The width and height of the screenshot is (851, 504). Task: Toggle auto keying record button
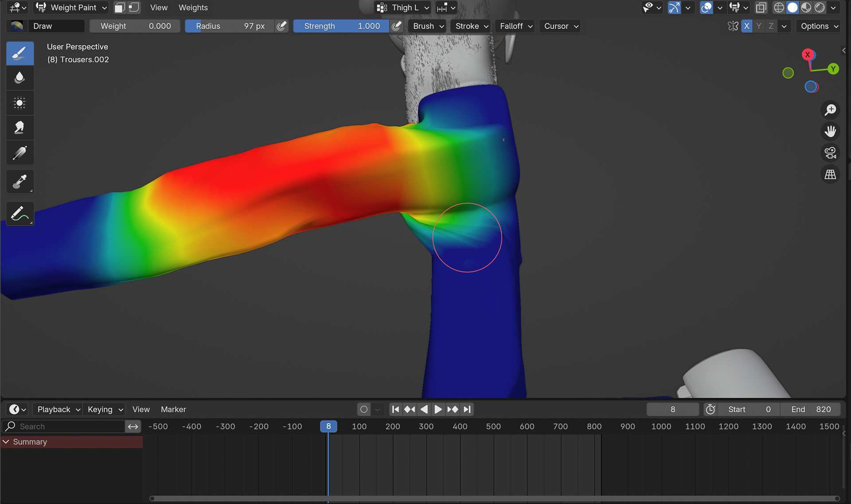(363, 409)
